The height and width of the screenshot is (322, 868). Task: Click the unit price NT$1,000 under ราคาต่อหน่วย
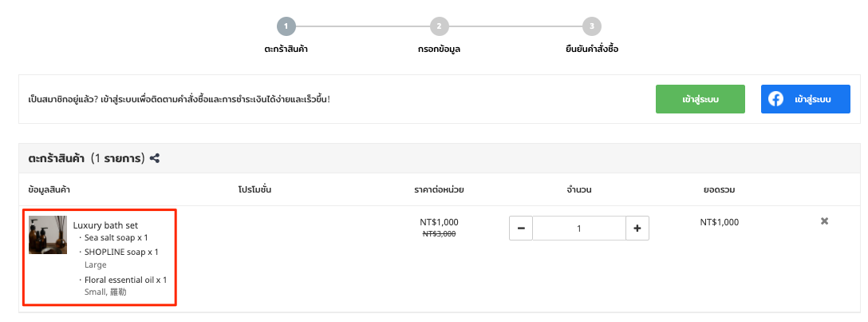[x=439, y=222]
